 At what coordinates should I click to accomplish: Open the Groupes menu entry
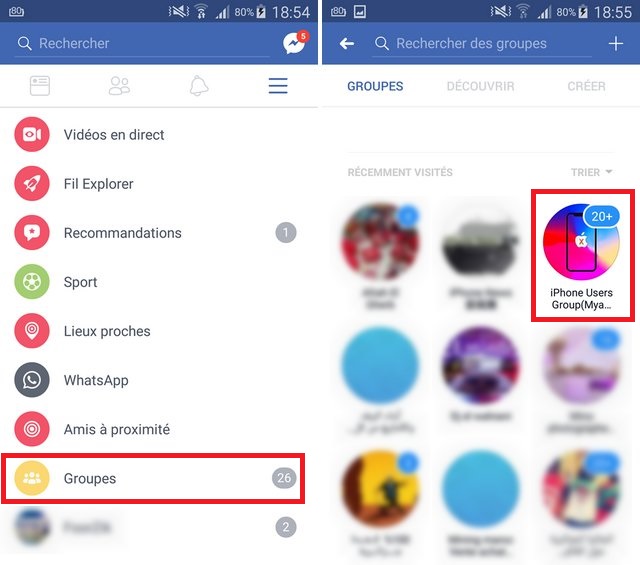click(153, 478)
